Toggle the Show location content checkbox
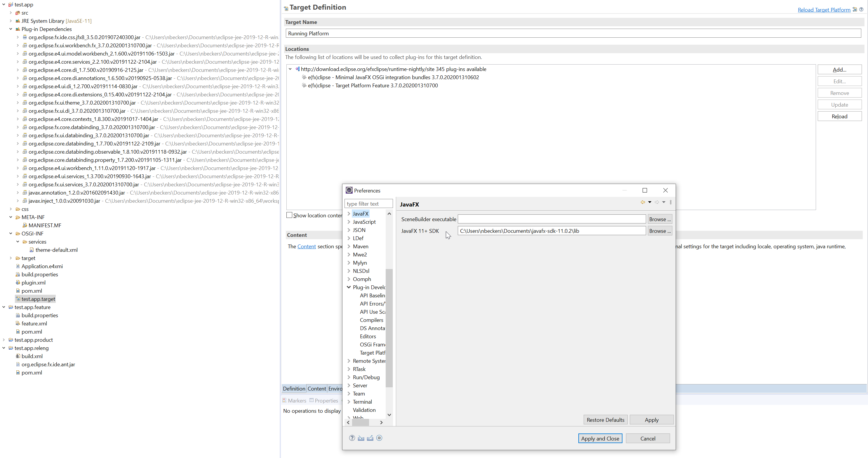Screen dimensions: 868x458 (289, 215)
